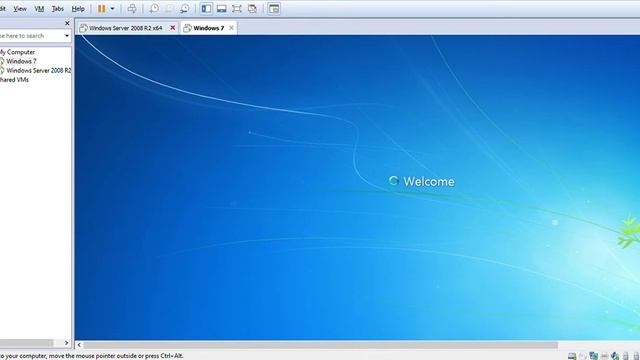This screenshot has height=360, width=640.
Task: Pause the virtual machine with the orange pause icon
Action: pos(102,9)
